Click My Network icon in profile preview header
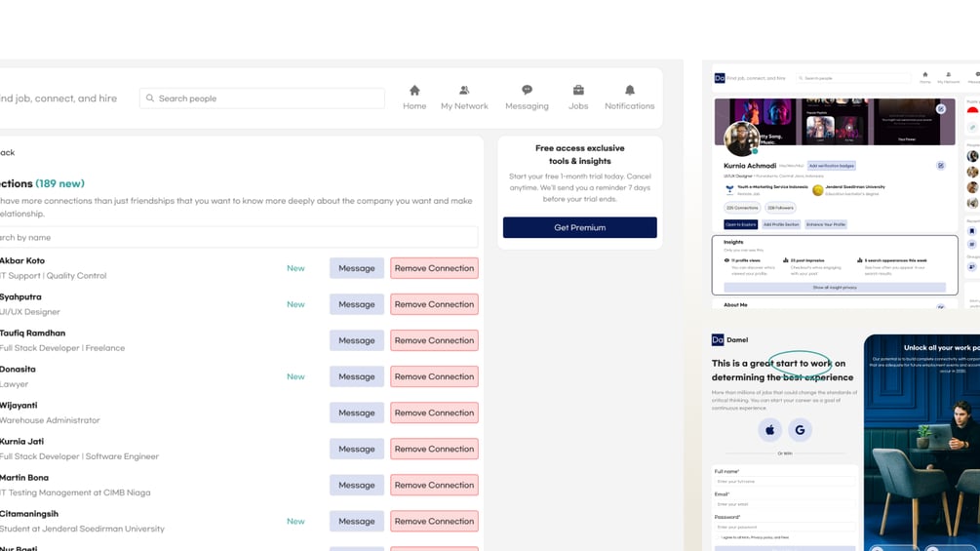Viewport: 980px width, 551px height. click(948, 74)
